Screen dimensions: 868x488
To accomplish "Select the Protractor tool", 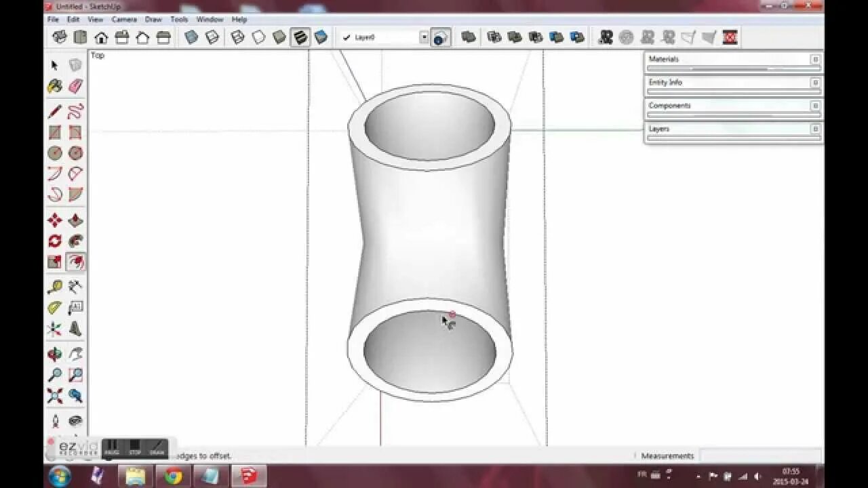I will [55, 308].
